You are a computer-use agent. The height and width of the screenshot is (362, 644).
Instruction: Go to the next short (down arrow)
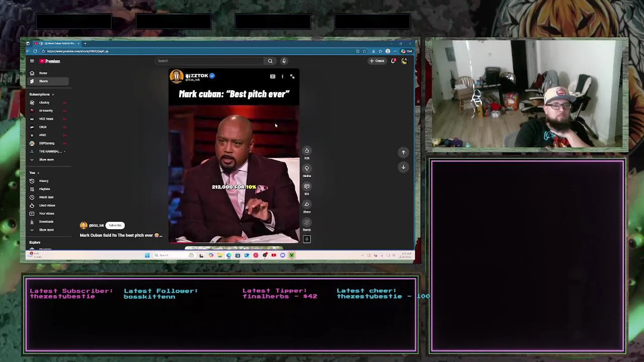404,167
